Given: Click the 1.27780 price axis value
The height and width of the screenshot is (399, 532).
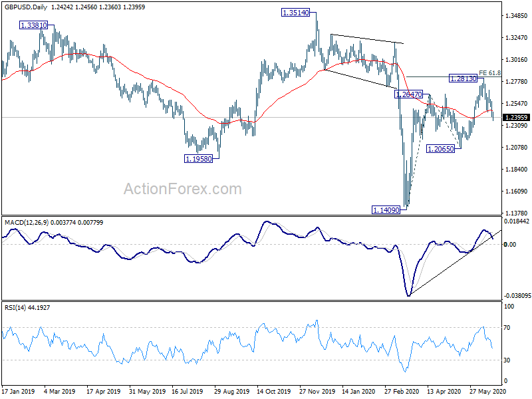Looking at the screenshot, I should click(x=517, y=81).
